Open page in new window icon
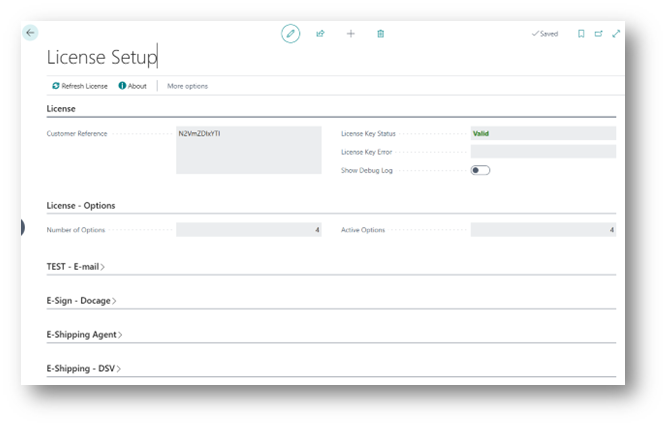Image resolution: width=667 pixels, height=427 pixels. [x=598, y=33]
